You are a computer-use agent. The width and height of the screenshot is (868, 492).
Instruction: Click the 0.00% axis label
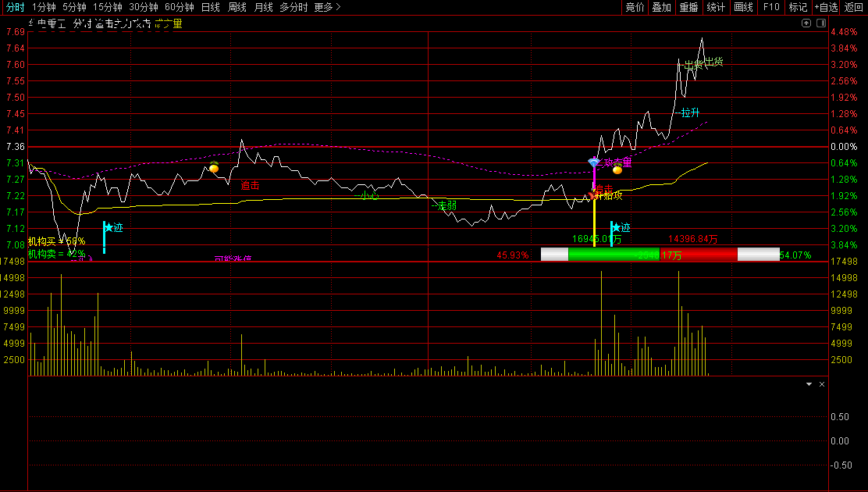click(x=844, y=147)
